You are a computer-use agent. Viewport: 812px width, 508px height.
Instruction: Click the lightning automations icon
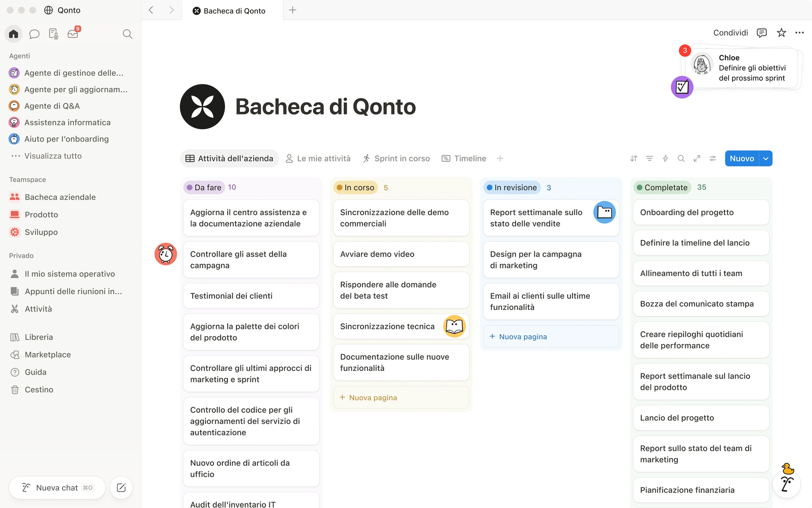pyautogui.click(x=665, y=159)
